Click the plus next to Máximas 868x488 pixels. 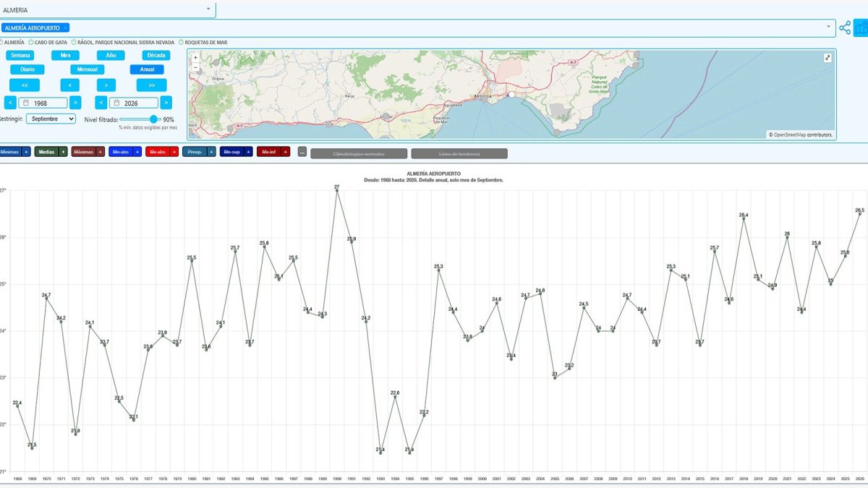pyautogui.click(x=101, y=152)
